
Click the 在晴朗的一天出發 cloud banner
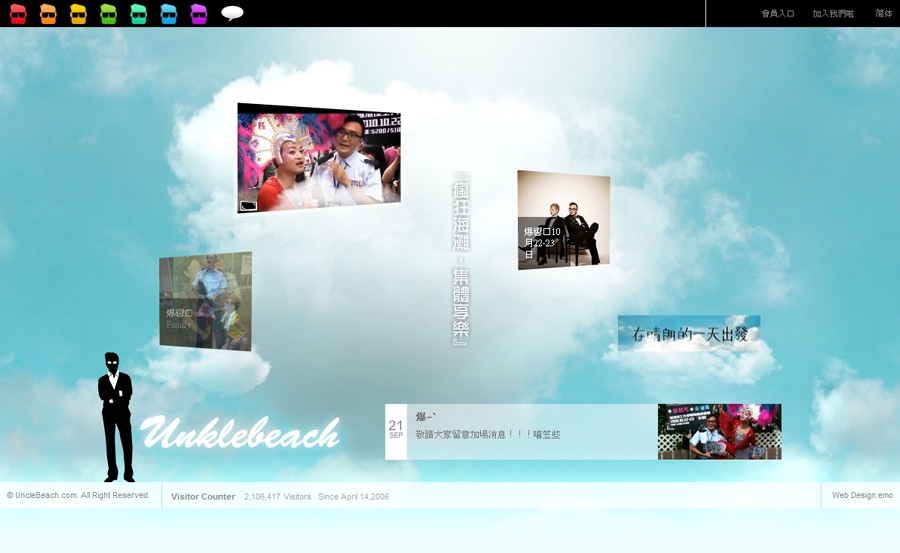pos(689,333)
